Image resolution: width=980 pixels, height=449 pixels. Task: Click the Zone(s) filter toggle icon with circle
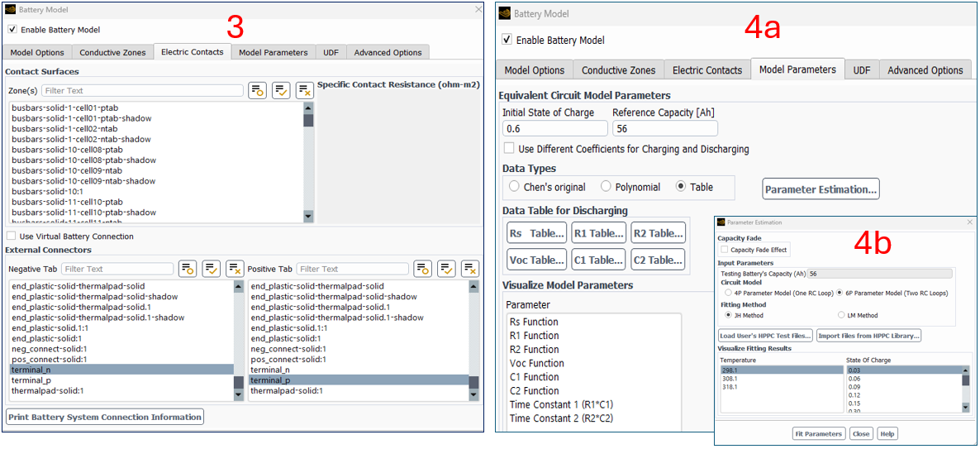pyautogui.click(x=257, y=90)
